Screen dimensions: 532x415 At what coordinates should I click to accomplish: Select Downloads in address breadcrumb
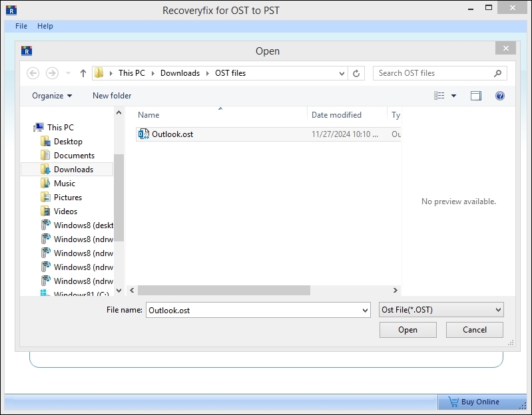click(180, 73)
